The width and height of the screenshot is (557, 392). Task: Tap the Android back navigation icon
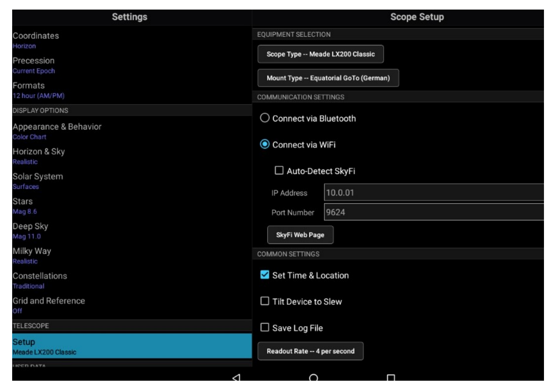pos(237,378)
